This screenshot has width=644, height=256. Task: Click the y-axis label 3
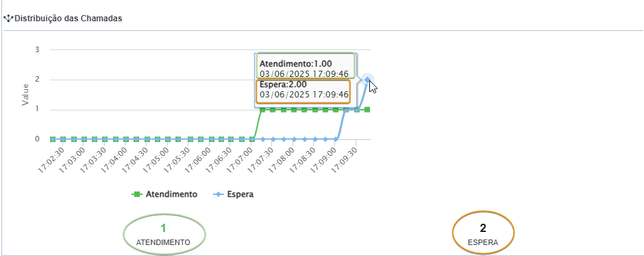(x=37, y=50)
